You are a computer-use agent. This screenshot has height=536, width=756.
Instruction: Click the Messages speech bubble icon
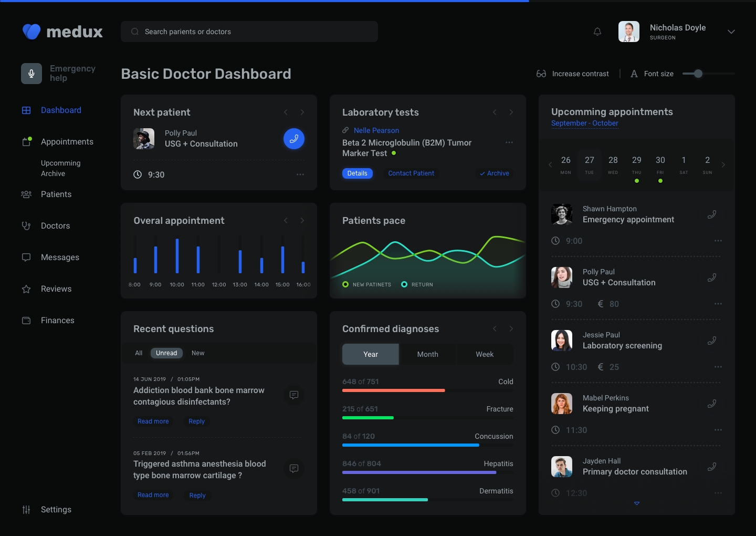(26, 257)
